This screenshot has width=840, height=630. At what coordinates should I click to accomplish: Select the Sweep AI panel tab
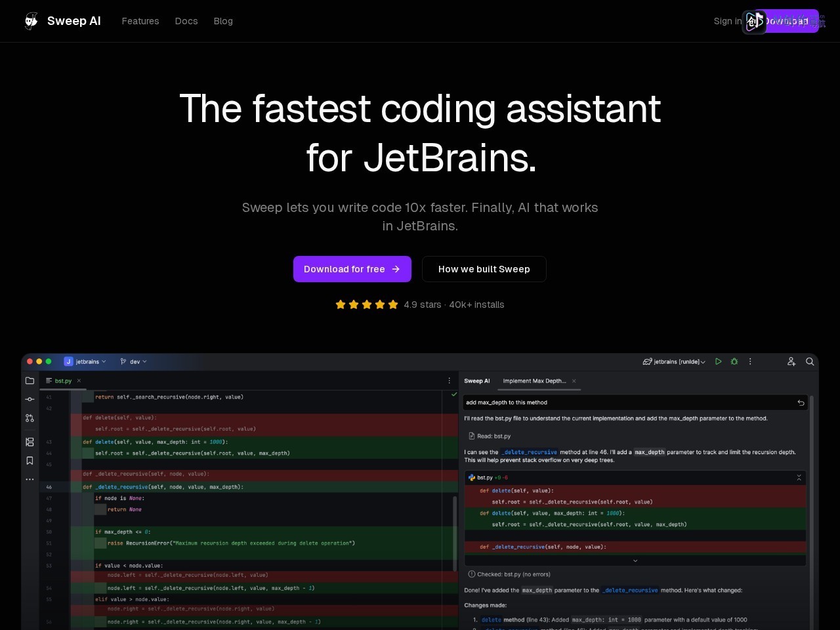tap(477, 381)
